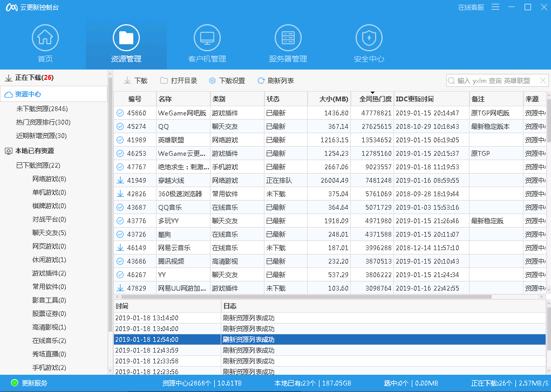Viewport: 551px width, 392px height.
Task: Click the 下载 toolbar button
Action: [x=135, y=81]
